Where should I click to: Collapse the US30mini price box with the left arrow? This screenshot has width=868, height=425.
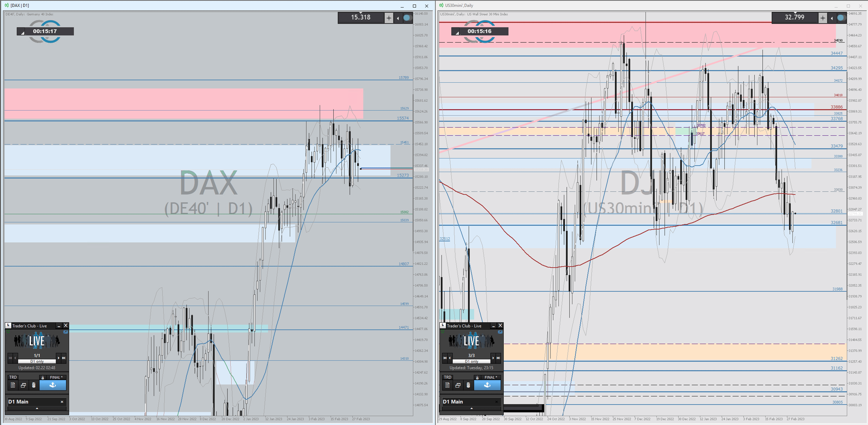832,18
